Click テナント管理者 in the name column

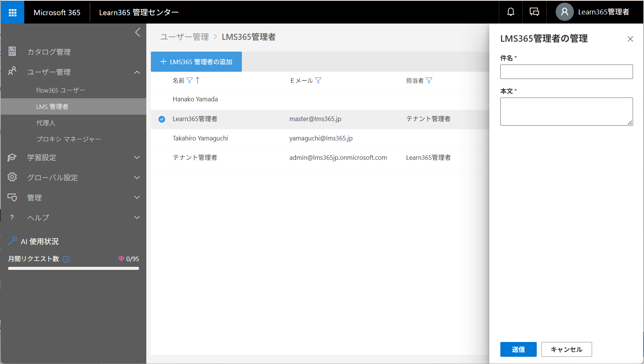(195, 158)
